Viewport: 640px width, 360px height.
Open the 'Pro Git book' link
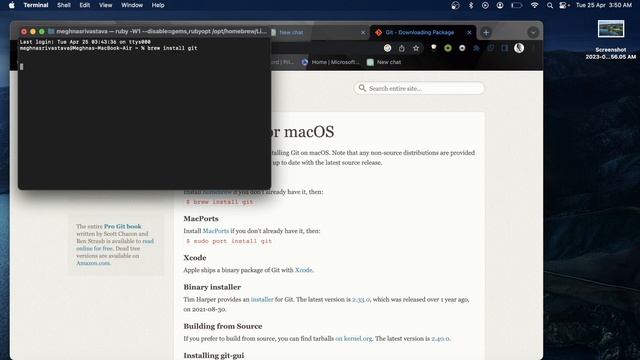pyautogui.click(x=122, y=227)
